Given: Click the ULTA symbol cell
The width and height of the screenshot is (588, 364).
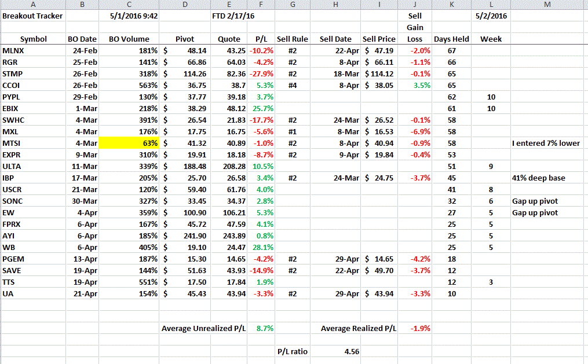Looking at the screenshot, I should coord(33,167).
